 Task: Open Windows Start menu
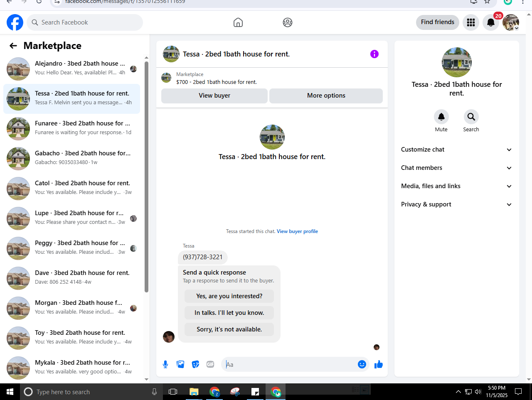pos(10,392)
